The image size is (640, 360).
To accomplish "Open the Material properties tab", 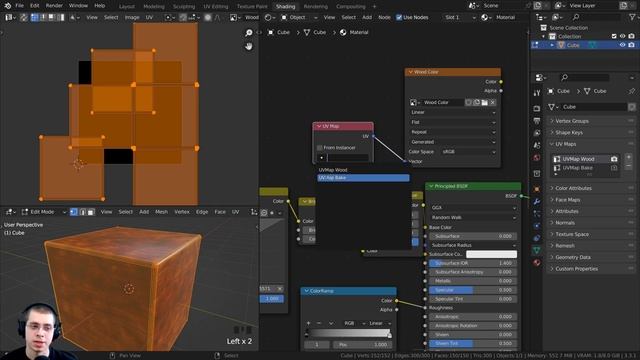I will pos(537,262).
